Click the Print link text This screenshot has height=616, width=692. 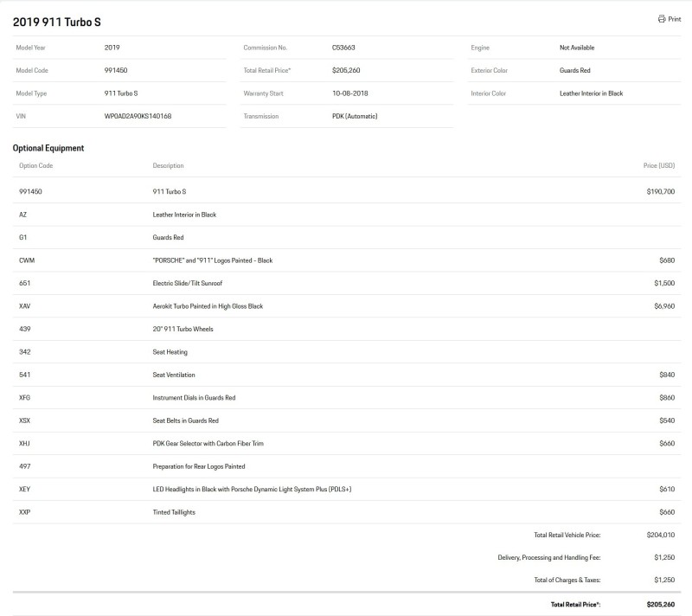(x=675, y=19)
